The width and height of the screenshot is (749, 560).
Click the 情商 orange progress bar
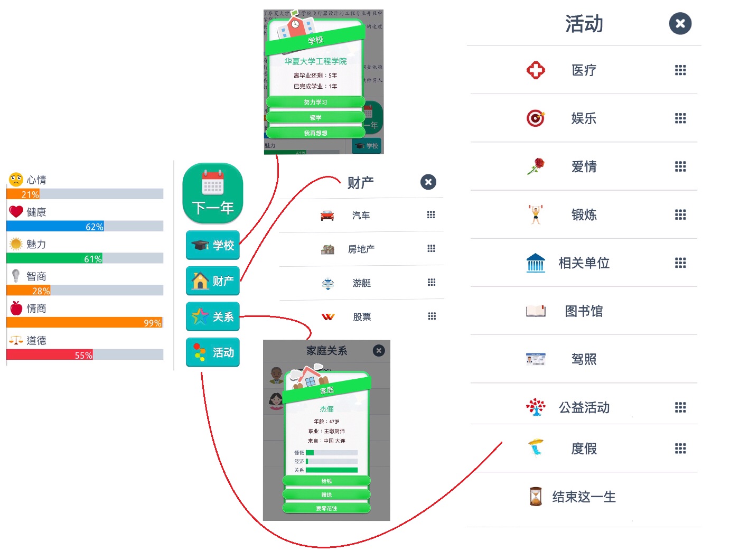point(85,322)
